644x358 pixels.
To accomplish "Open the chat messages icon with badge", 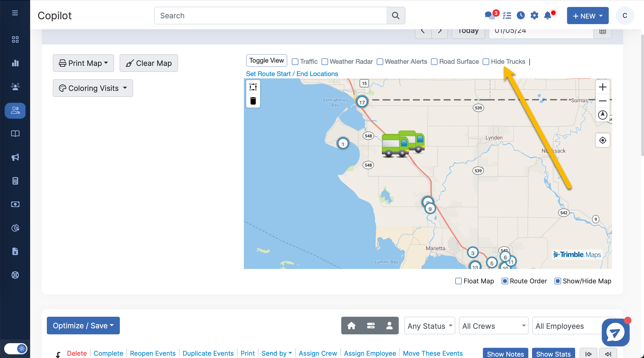I will tap(490, 16).
